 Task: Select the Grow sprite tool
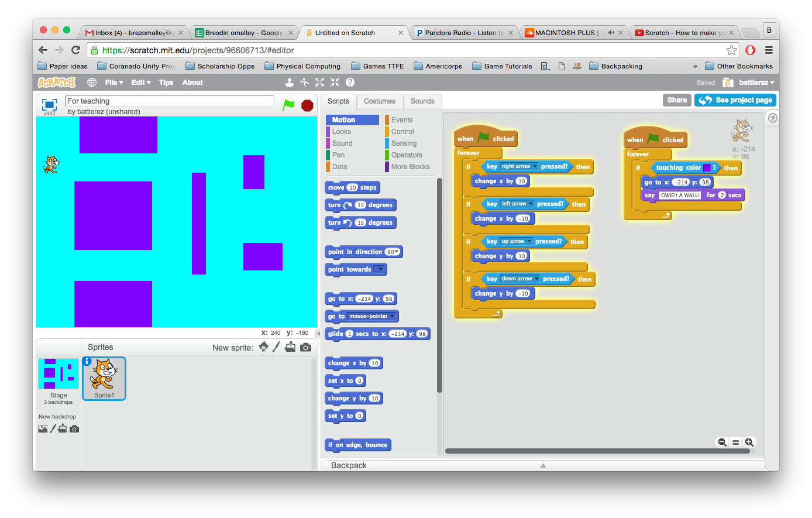(319, 83)
